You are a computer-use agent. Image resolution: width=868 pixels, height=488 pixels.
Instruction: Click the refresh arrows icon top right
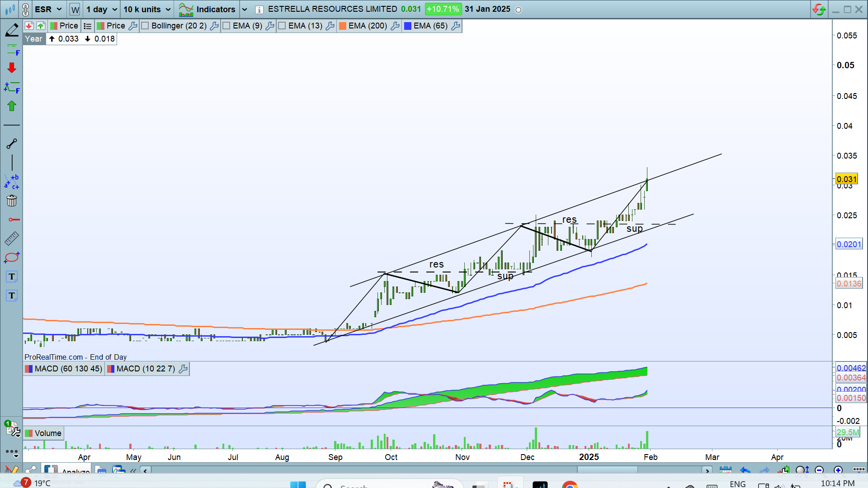[819, 9]
